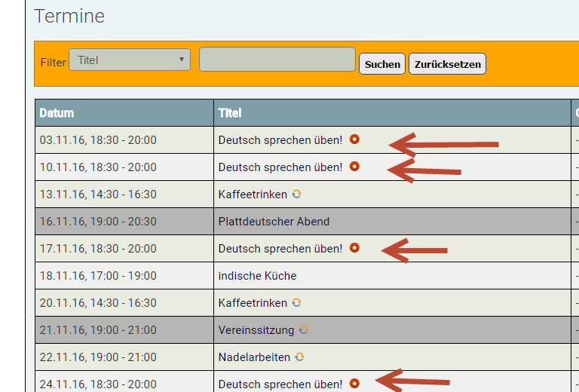Click the red circle icon on the 03.11.16 row
The height and width of the screenshot is (392, 579).
click(354, 139)
